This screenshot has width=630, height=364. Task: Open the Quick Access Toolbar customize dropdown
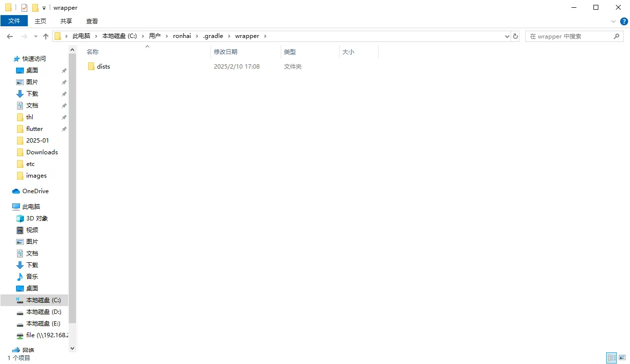point(44,8)
